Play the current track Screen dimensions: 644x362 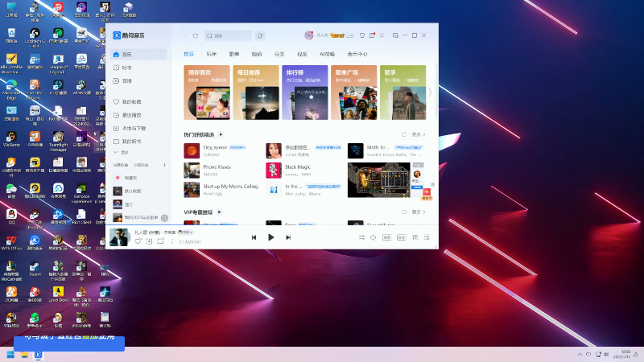tap(270, 237)
